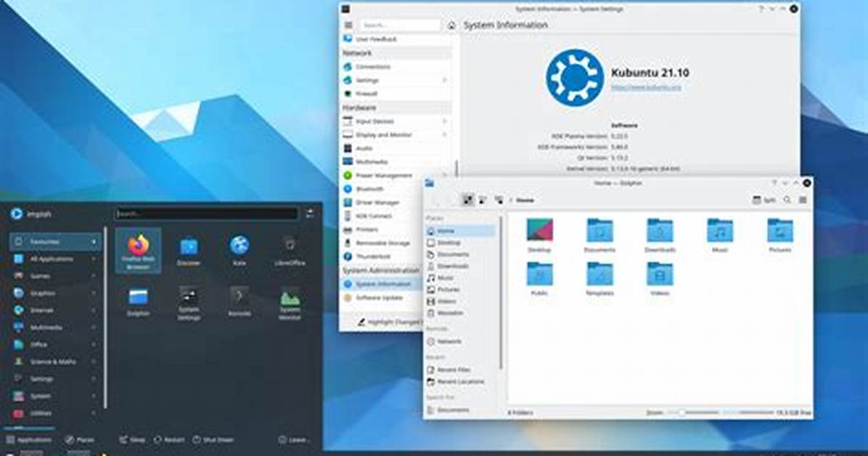This screenshot has height=456, width=868.
Task: Open System Settings icon in launcher
Action: [189, 303]
